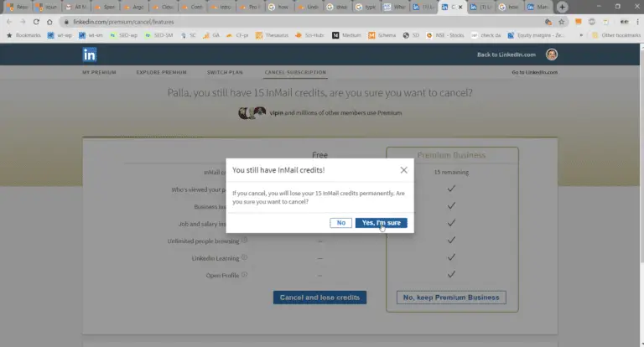
Task: Reload the page with the refresh icon
Action: 36,22
